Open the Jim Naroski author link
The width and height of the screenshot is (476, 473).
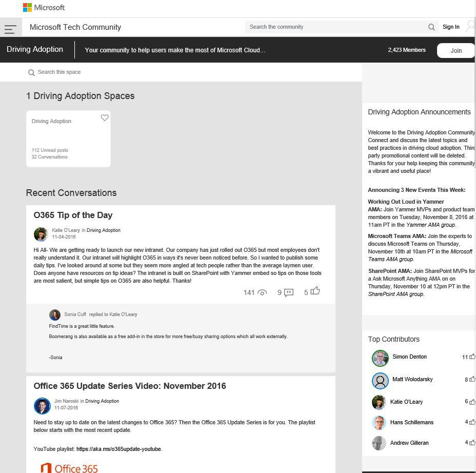[x=66, y=401]
